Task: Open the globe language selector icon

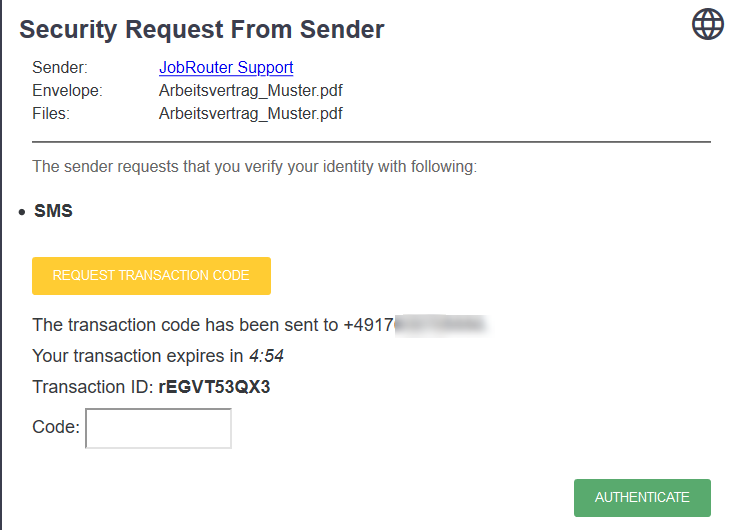Action: 708,24
